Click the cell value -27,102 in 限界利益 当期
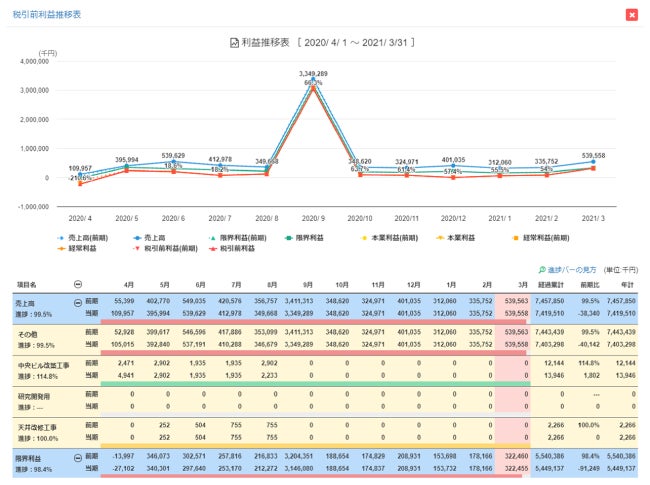The image size is (650, 485). point(123,468)
